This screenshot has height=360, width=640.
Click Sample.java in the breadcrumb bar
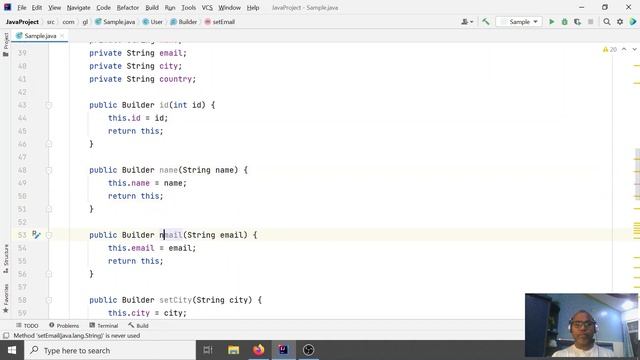pos(115,22)
